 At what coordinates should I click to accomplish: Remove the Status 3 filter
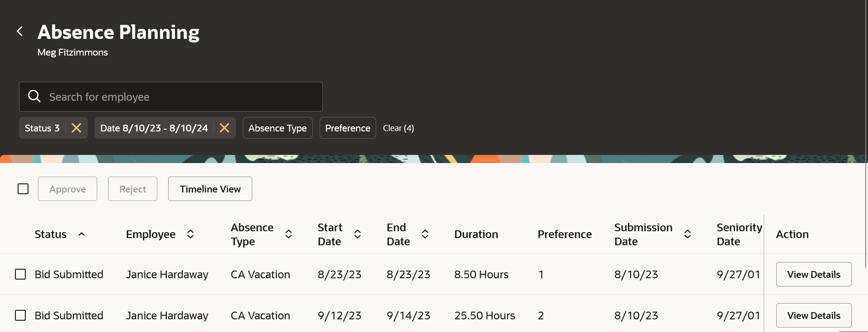(x=76, y=128)
